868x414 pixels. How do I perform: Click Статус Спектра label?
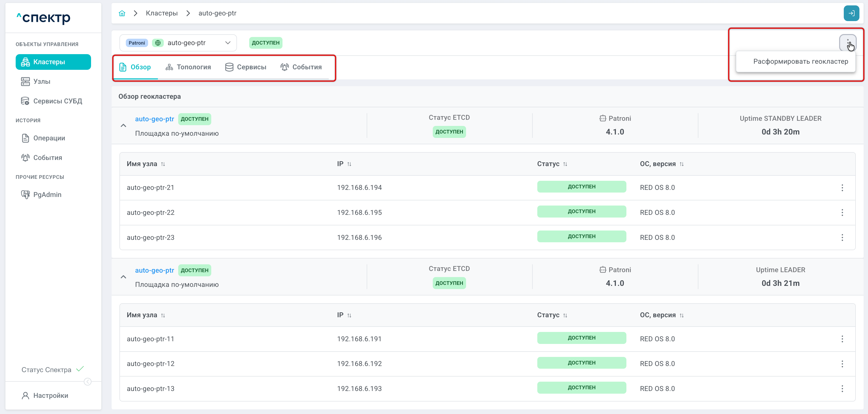click(47, 370)
